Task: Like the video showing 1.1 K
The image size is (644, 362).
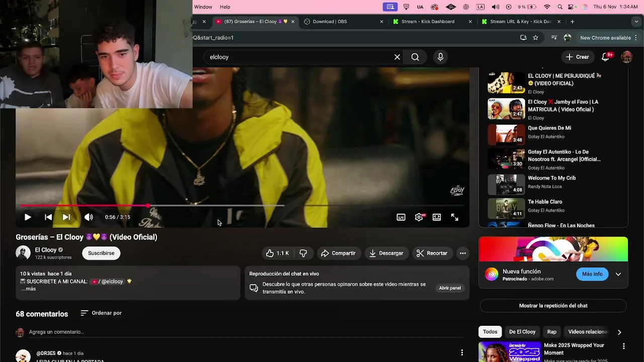Action: pos(277,253)
